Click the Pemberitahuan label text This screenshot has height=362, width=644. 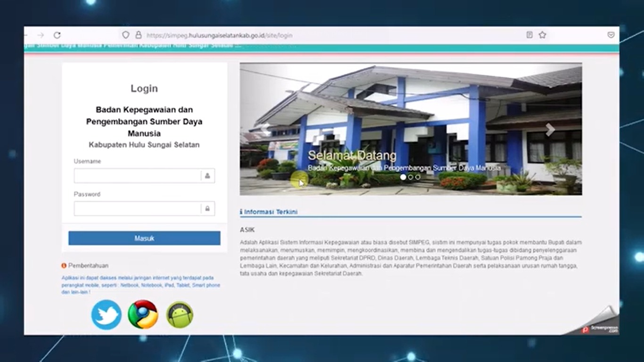[x=88, y=266]
